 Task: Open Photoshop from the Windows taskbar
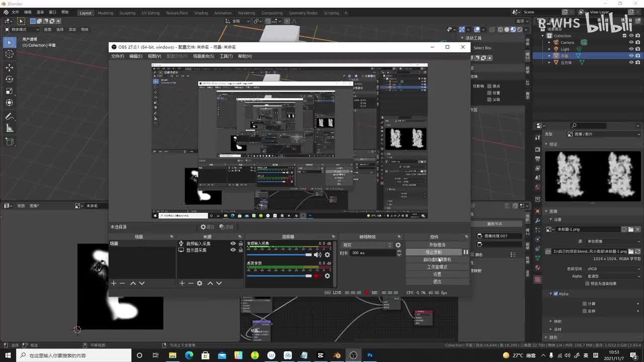370,355
